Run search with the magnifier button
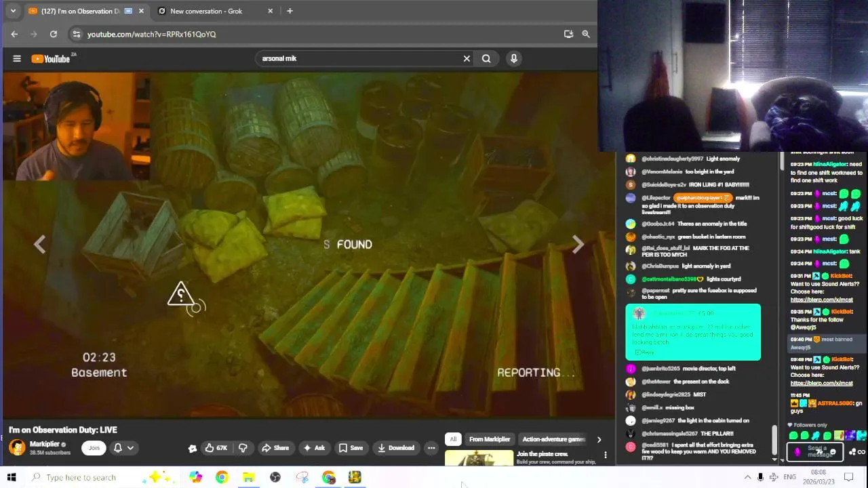The width and height of the screenshot is (868, 488). tap(486, 58)
